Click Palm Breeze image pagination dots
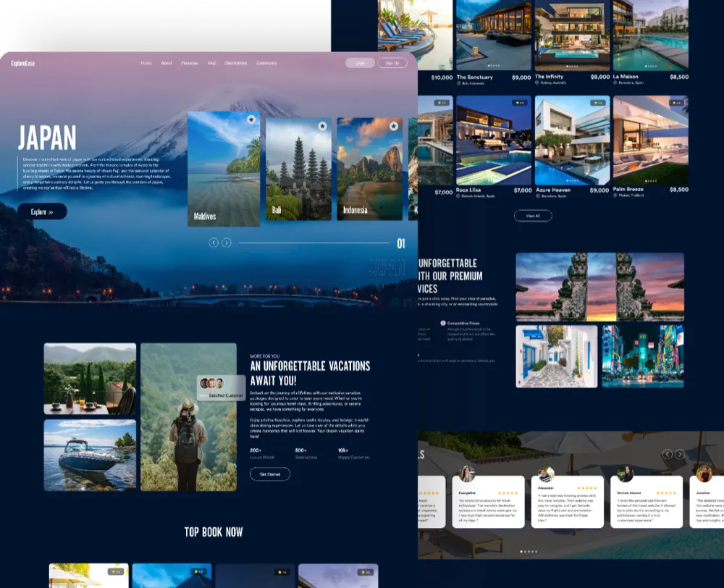Image resolution: width=724 pixels, height=588 pixels. click(x=651, y=181)
